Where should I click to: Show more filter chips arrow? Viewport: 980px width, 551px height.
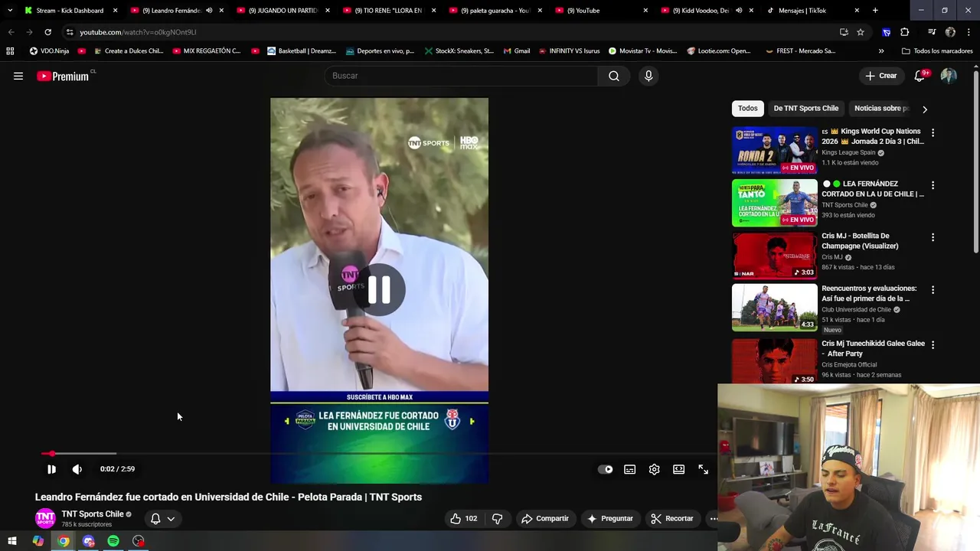[x=924, y=109]
